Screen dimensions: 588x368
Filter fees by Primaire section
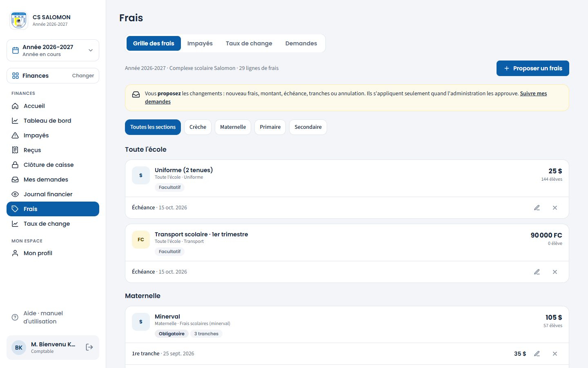(270, 127)
